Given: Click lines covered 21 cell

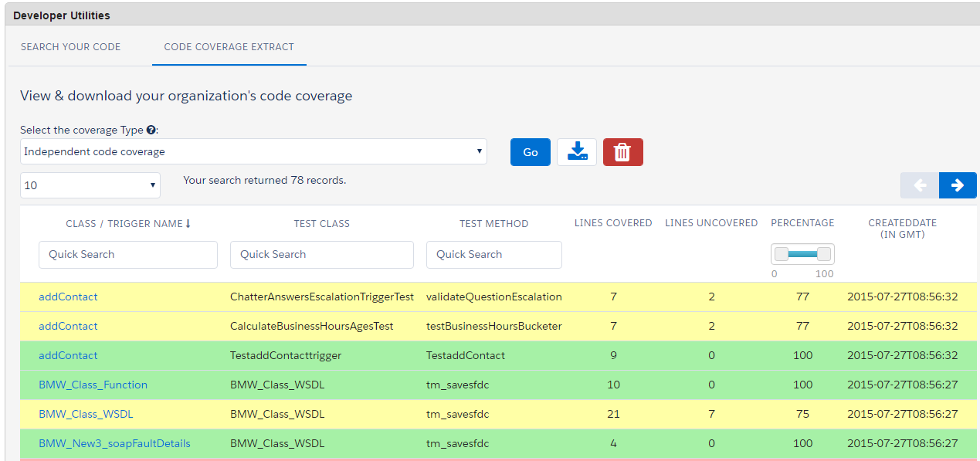Looking at the screenshot, I should (x=613, y=414).
